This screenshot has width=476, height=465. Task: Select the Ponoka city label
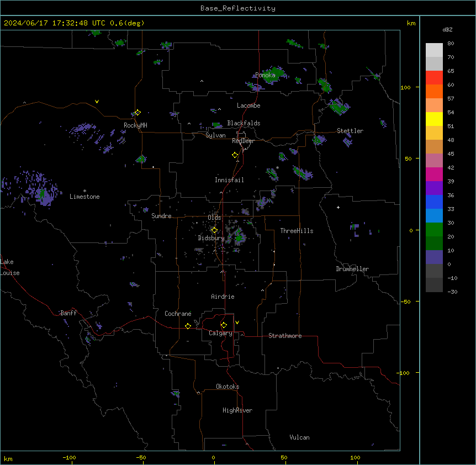click(x=265, y=75)
